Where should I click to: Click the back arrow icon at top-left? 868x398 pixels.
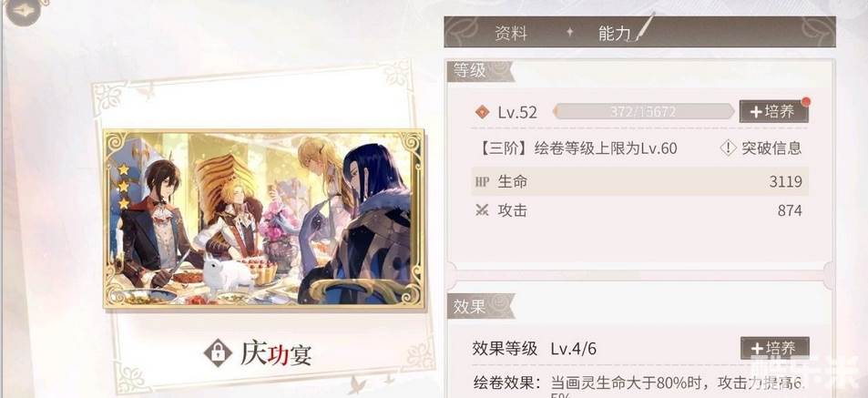click(x=23, y=11)
